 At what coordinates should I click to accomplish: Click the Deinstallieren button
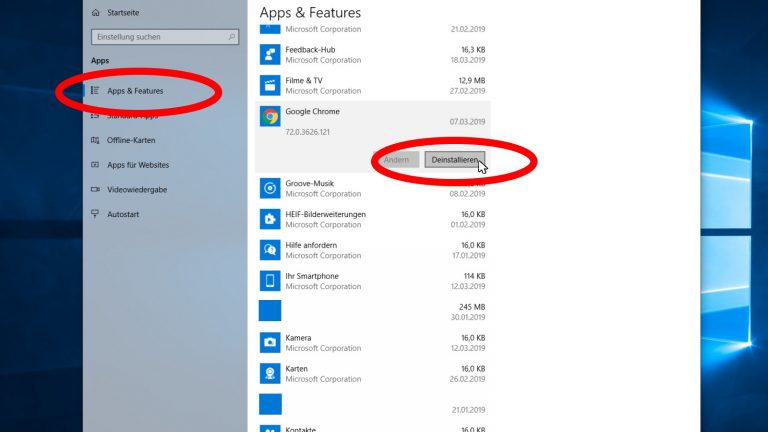pyautogui.click(x=454, y=160)
